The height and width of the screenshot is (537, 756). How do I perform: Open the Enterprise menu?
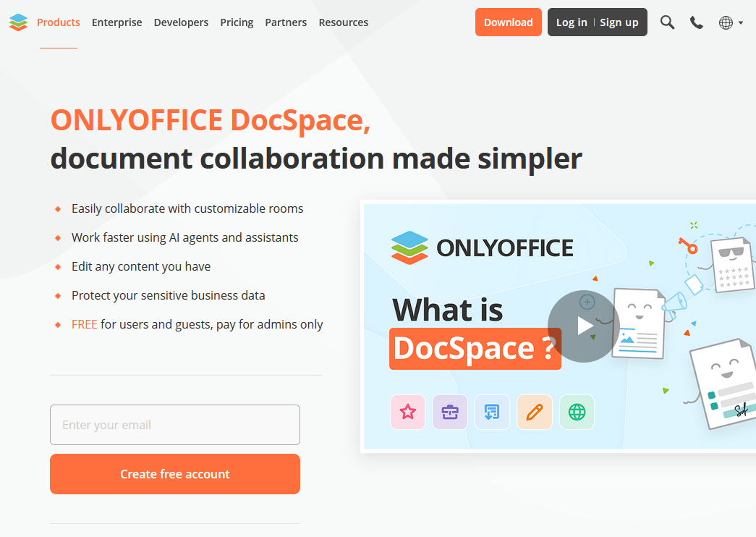[116, 22]
